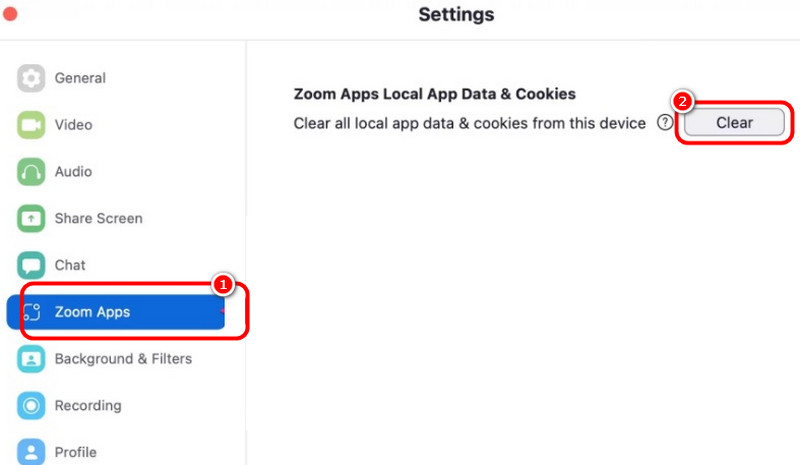The height and width of the screenshot is (465, 800).
Task: Click the help question mark icon
Action: coord(664,123)
